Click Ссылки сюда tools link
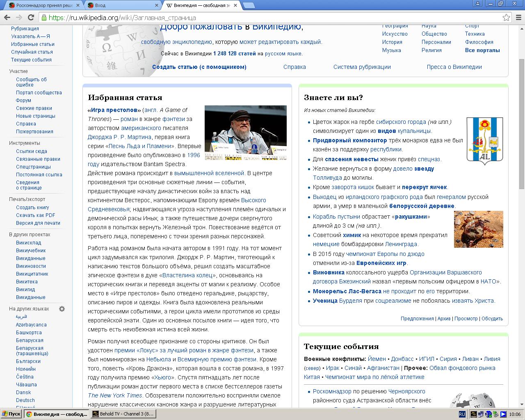Screen dimensions: 525x420 [x=32, y=151]
